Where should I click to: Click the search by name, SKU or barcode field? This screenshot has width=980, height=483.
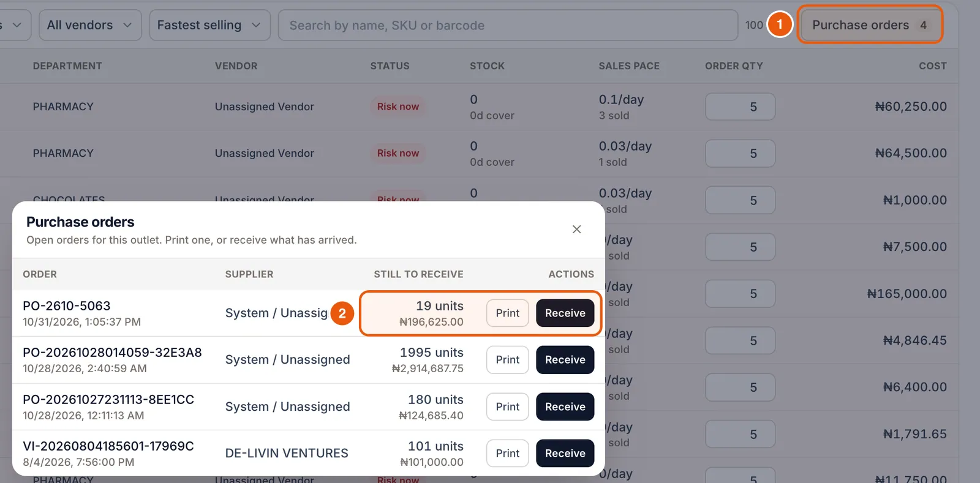508,25
